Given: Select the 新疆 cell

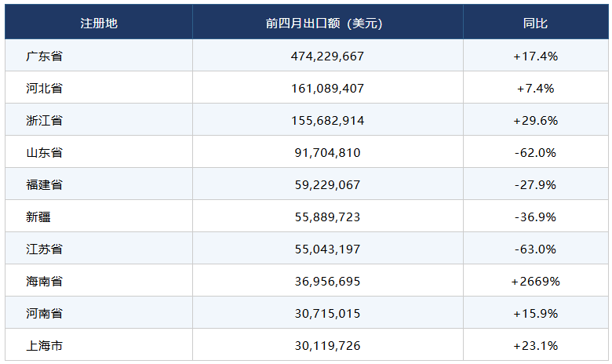Looking at the screenshot, I should click(x=38, y=217).
